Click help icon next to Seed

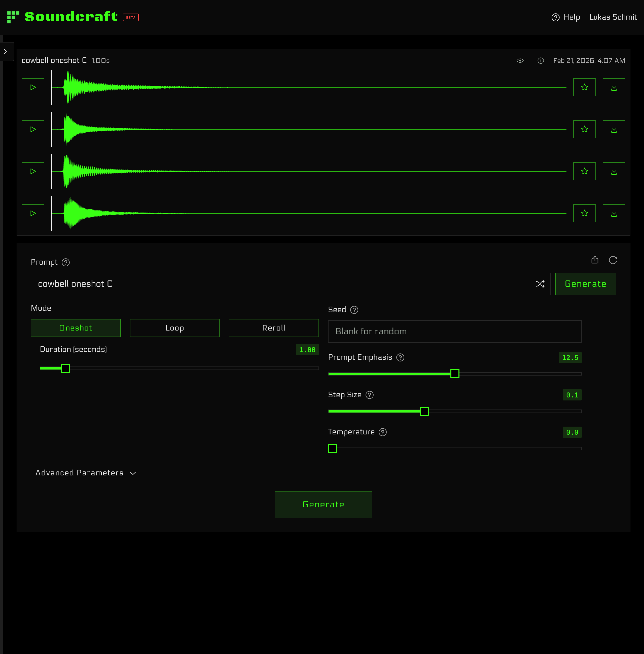pyautogui.click(x=354, y=310)
